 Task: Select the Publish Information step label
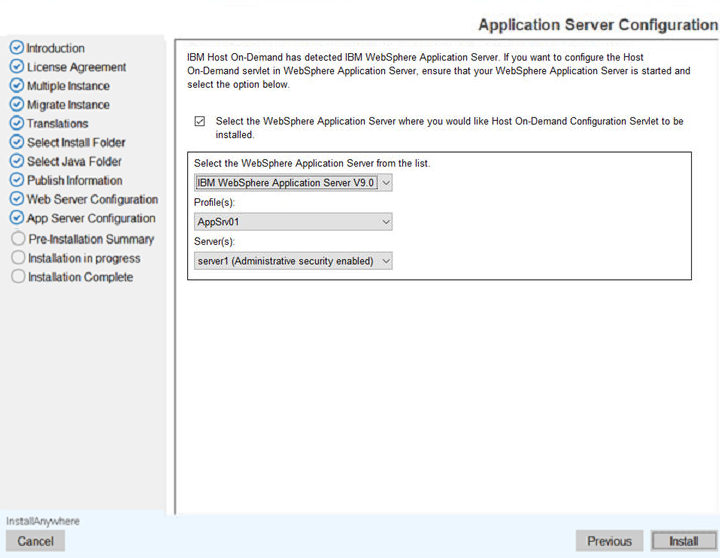(x=75, y=181)
